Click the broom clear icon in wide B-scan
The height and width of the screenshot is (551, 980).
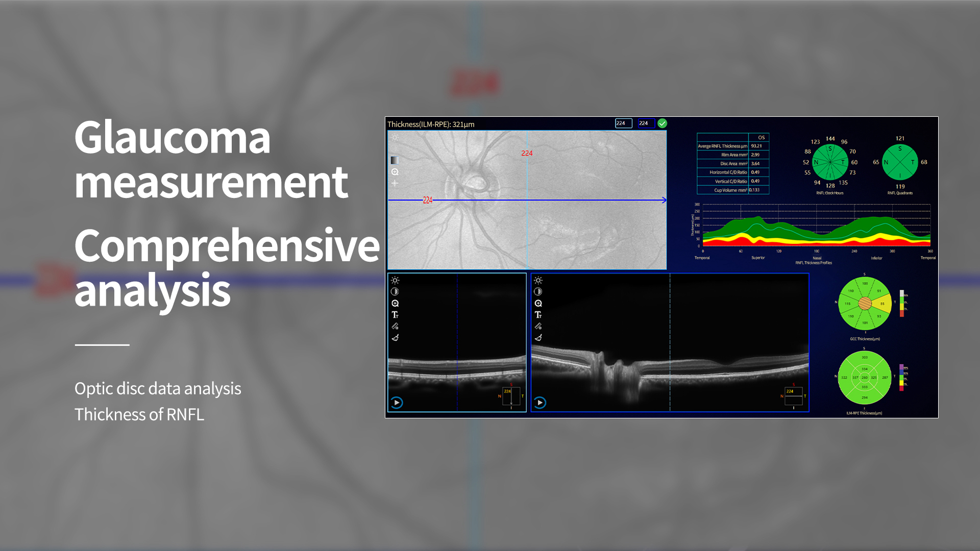538,338
